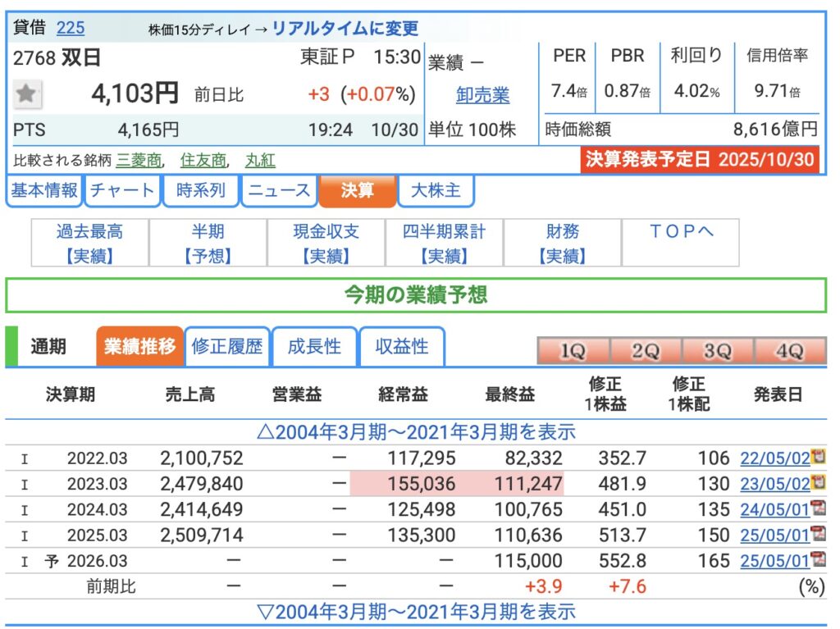Image resolution: width=840 pixels, height=629 pixels.
Task: Click the 225 index link
Action: pyautogui.click(x=71, y=29)
